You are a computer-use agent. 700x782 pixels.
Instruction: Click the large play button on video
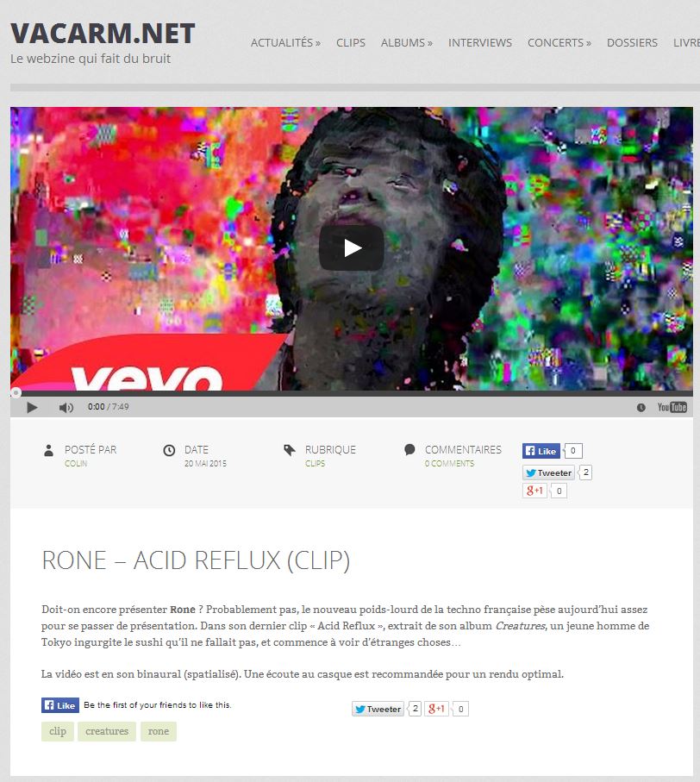(x=352, y=247)
